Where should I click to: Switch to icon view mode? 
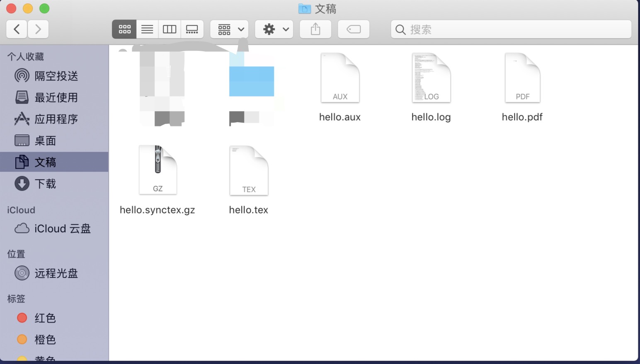[x=124, y=29]
